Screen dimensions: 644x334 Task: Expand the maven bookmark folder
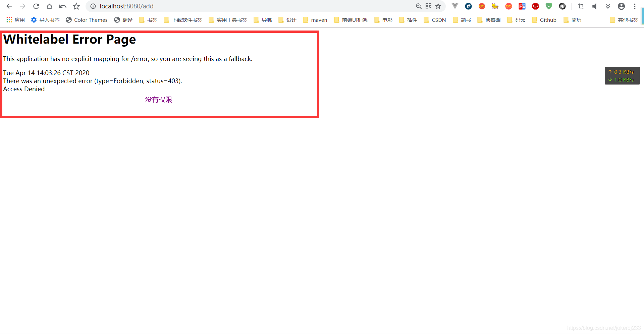click(315, 20)
